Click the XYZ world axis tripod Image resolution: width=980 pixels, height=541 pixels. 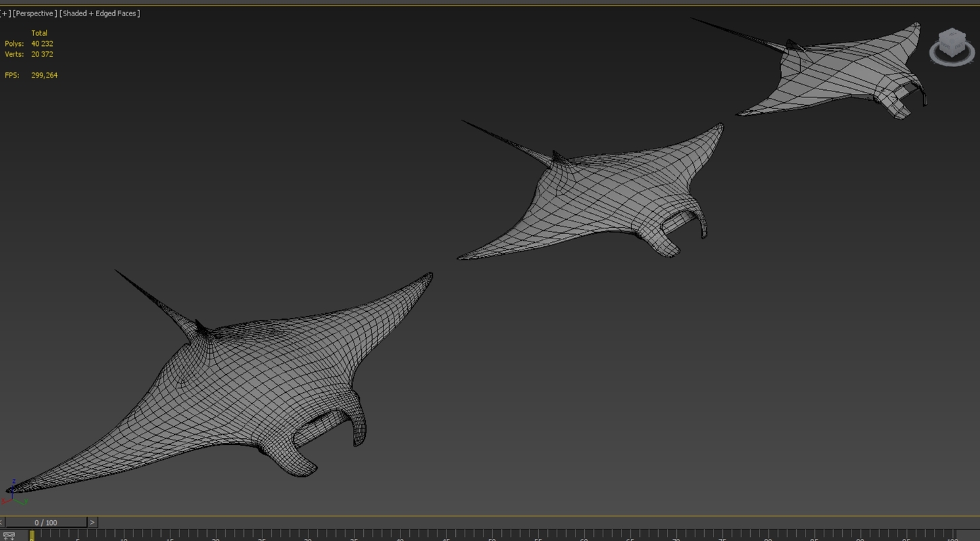[14, 494]
